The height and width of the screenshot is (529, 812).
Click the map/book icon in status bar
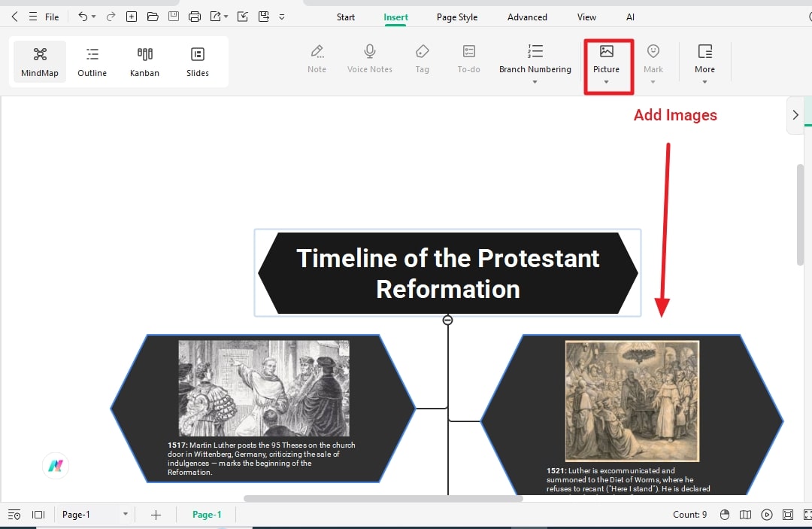click(745, 515)
